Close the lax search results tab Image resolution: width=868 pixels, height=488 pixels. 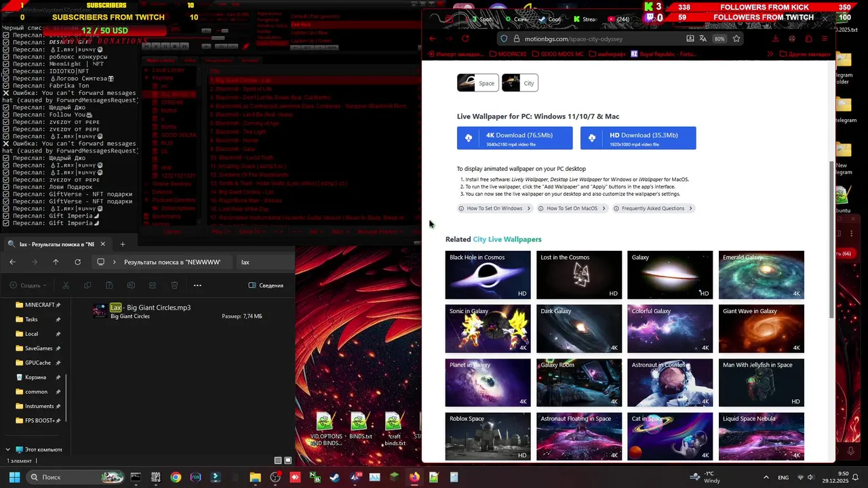[x=102, y=244]
